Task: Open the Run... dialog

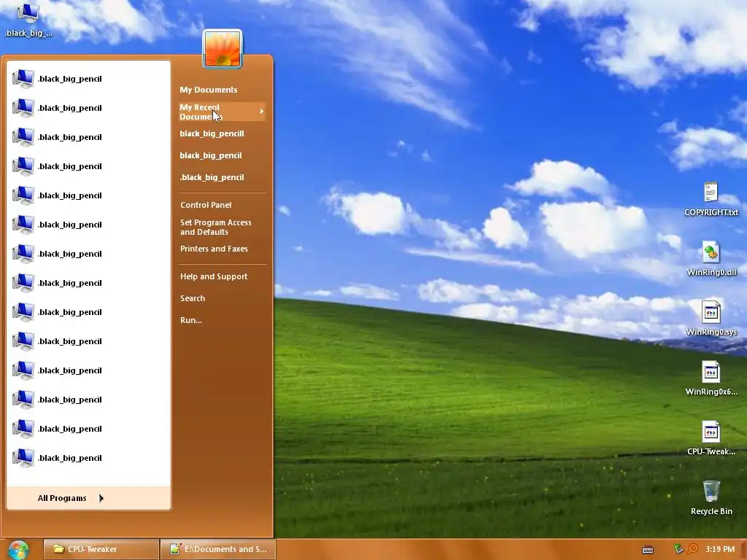Action: click(x=191, y=320)
